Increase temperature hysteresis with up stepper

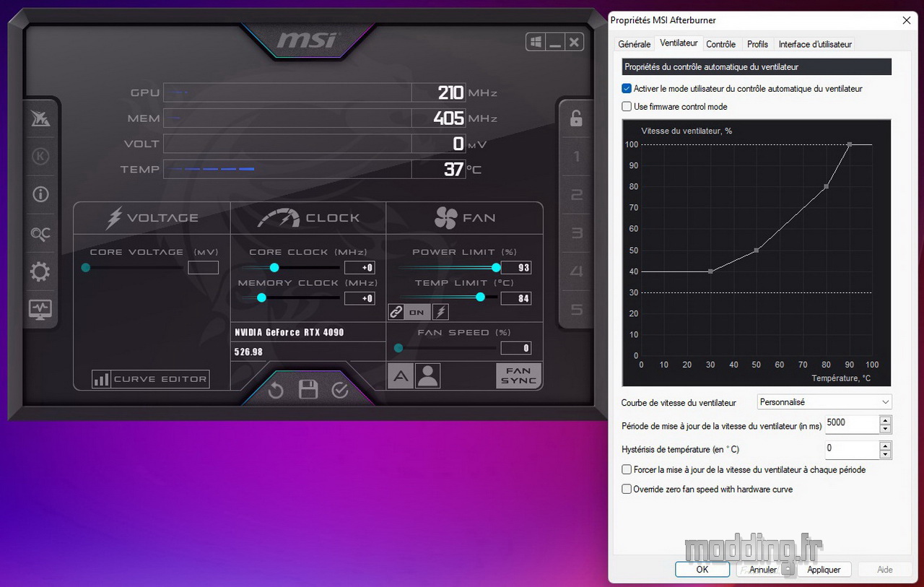[x=886, y=445]
